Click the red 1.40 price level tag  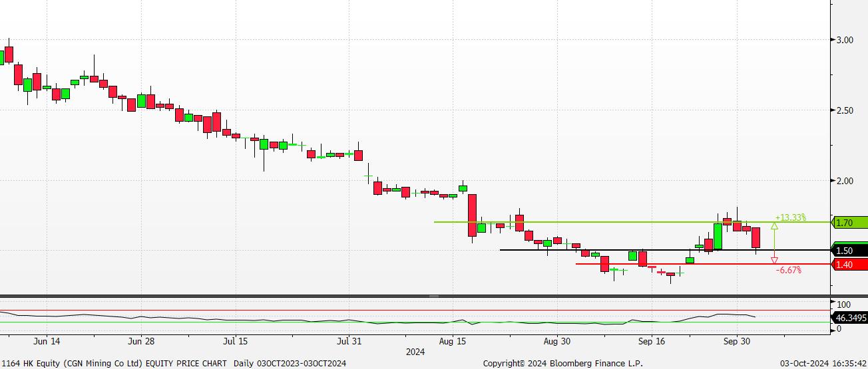[850, 265]
